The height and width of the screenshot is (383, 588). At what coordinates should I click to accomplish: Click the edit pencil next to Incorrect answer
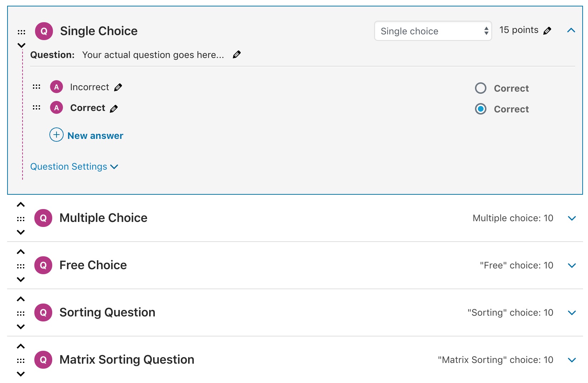(118, 87)
